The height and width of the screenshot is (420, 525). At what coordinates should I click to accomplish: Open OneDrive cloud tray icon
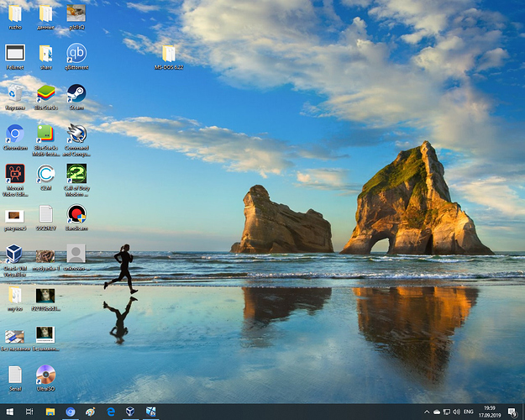[x=437, y=412]
